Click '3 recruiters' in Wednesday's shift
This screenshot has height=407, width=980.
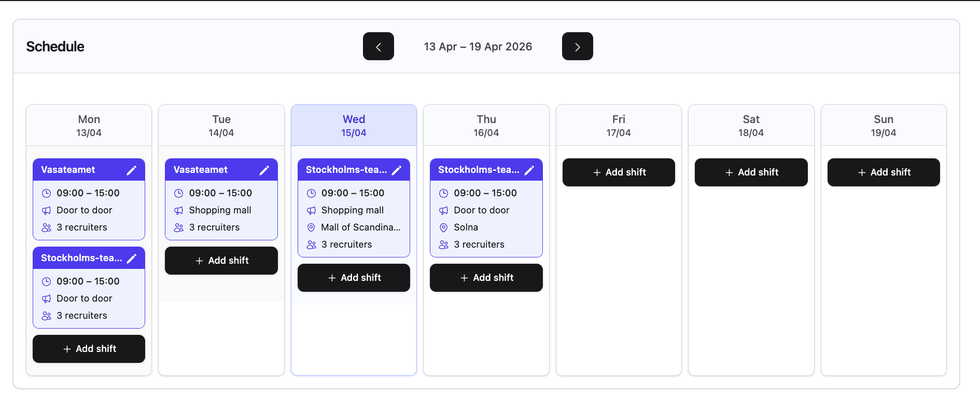tap(347, 245)
